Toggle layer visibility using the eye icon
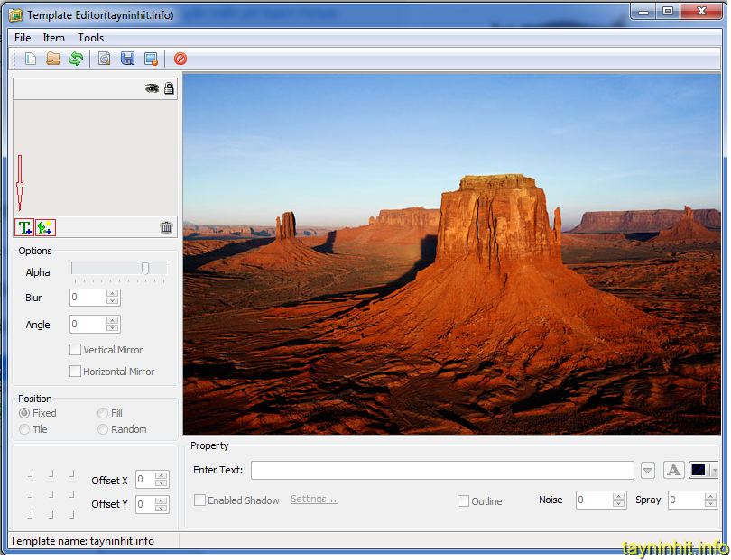 152,88
